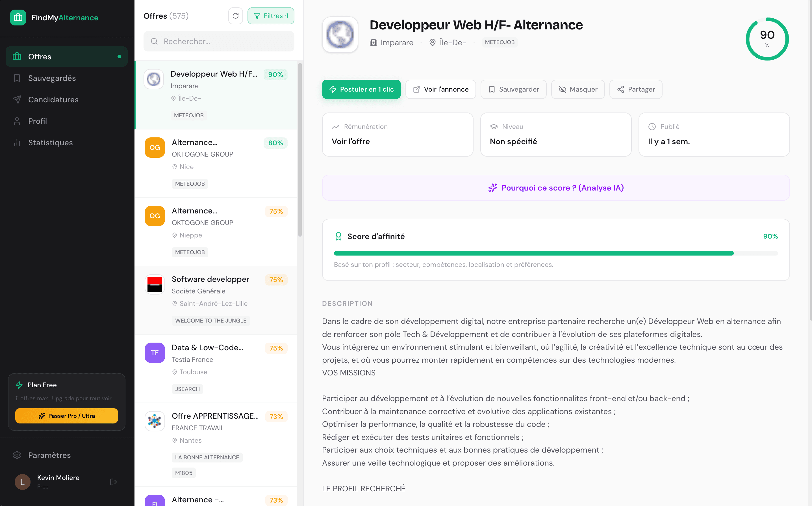Screen dimensions: 812x506
Task: Click the 80% score badge in the list
Action: 275,143
